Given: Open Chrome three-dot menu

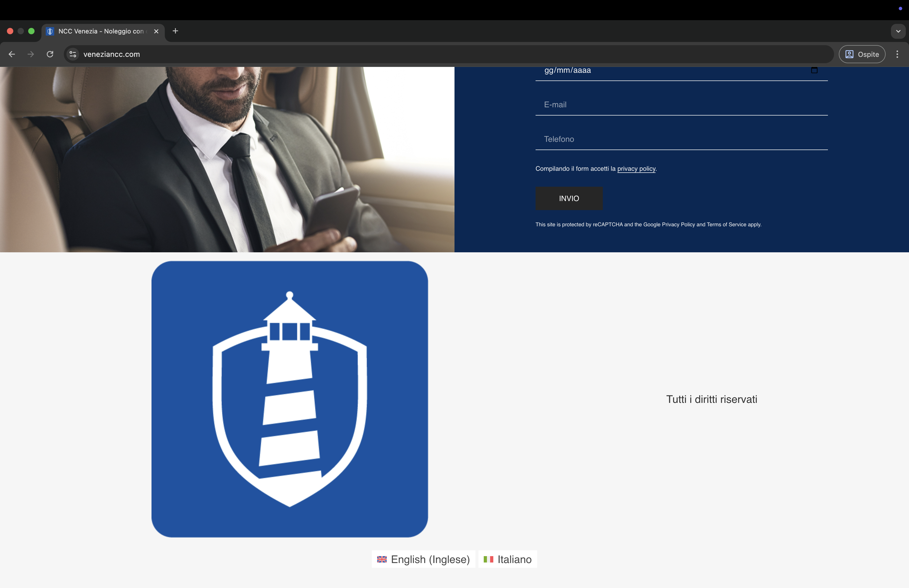Looking at the screenshot, I should [897, 54].
